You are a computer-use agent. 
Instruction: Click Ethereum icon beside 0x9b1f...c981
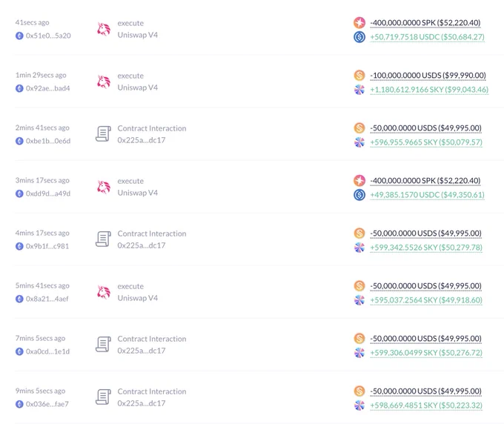click(19, 246)
